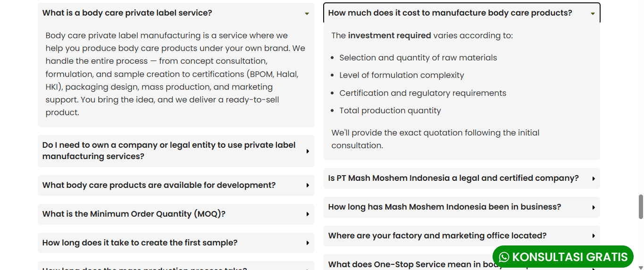Expand "Is PT Mash Moshem Indonesia a legal" question
The width and height of the screenshot is (644, 270).
click(453, 178)
